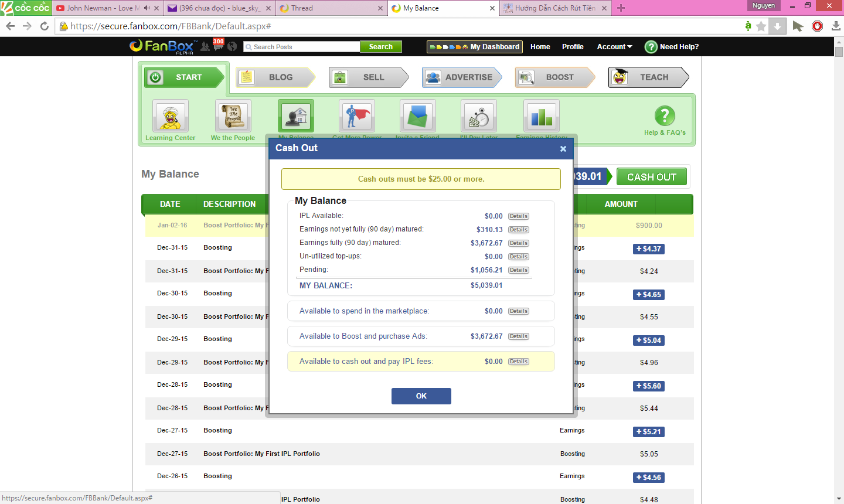Close the Thread browser tab

click(x=380, y=8)
